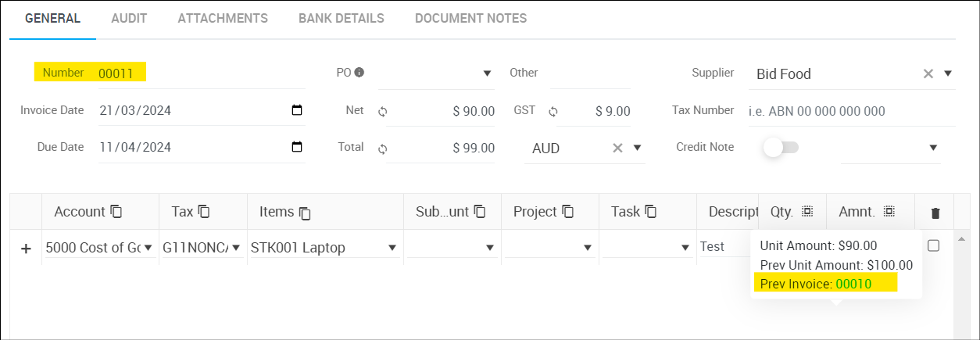Copy Account column values down
Viewport: 980px width, 340px height.
(116, 212)
